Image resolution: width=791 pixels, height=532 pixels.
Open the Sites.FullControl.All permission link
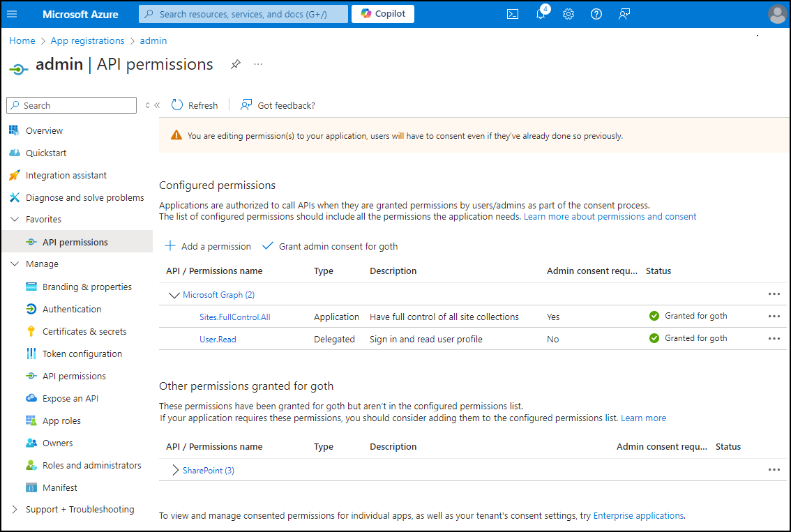[x=234, y=317]
